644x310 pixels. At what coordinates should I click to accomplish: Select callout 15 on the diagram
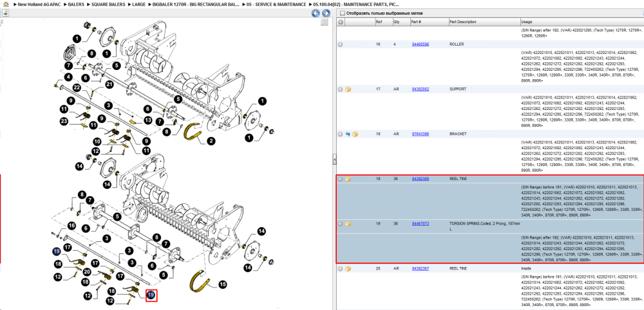[x=222, y=284]
